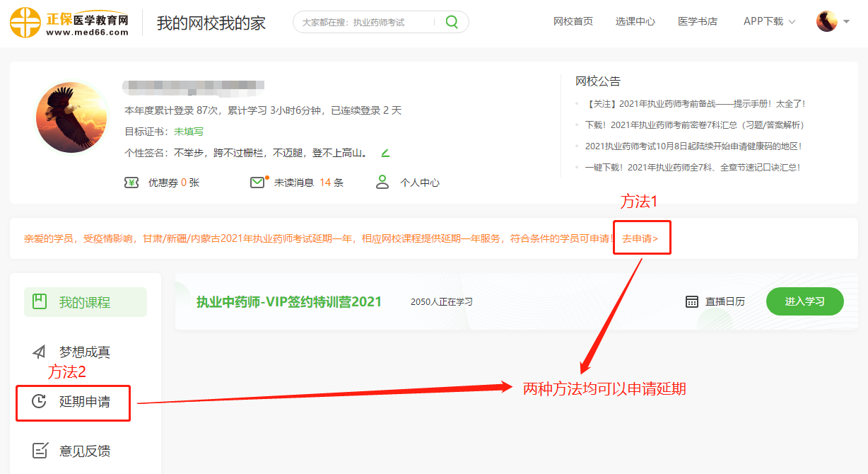
Task: Click the live calendar icon
Action: (x=692, y=301)
